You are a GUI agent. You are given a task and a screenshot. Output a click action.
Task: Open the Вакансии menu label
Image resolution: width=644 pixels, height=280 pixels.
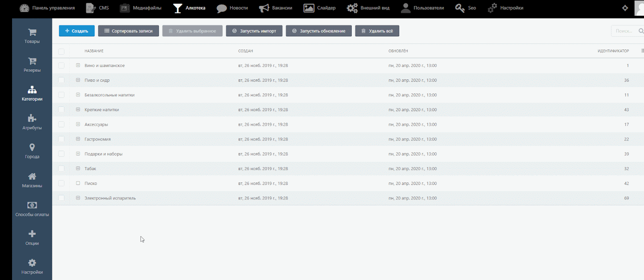[x=282, y=8]
